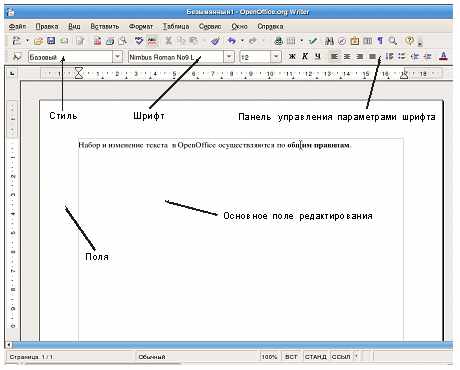The width and height of the screenshot is (460, 370).
Task: Click the Open file folder icon
Action: point(38,41)
